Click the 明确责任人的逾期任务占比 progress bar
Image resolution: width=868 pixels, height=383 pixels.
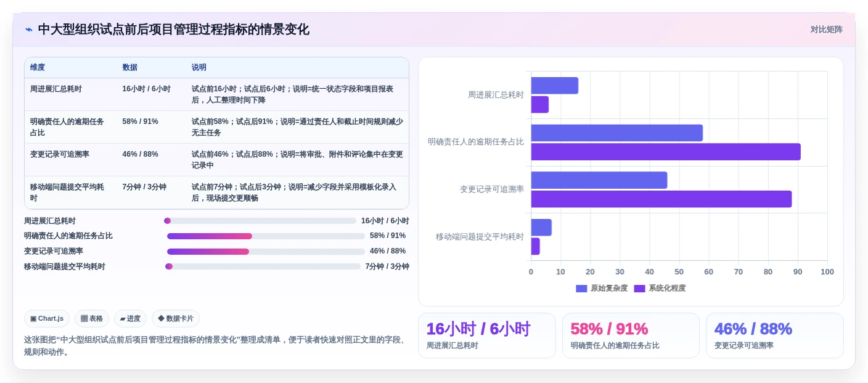pyautogui.click(x=266, y=236)
